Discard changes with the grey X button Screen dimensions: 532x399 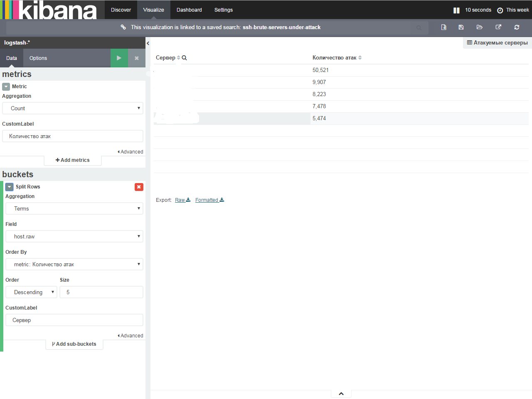137,58
